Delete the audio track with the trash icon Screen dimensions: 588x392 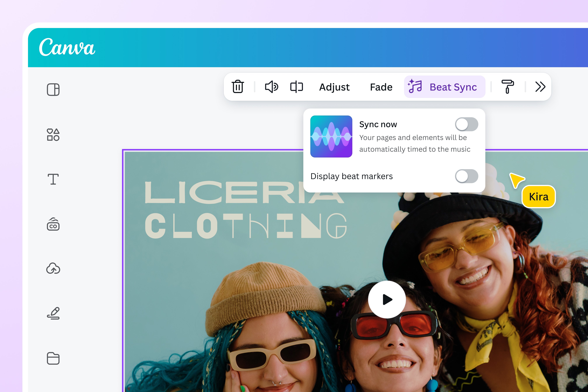[238, 87]
